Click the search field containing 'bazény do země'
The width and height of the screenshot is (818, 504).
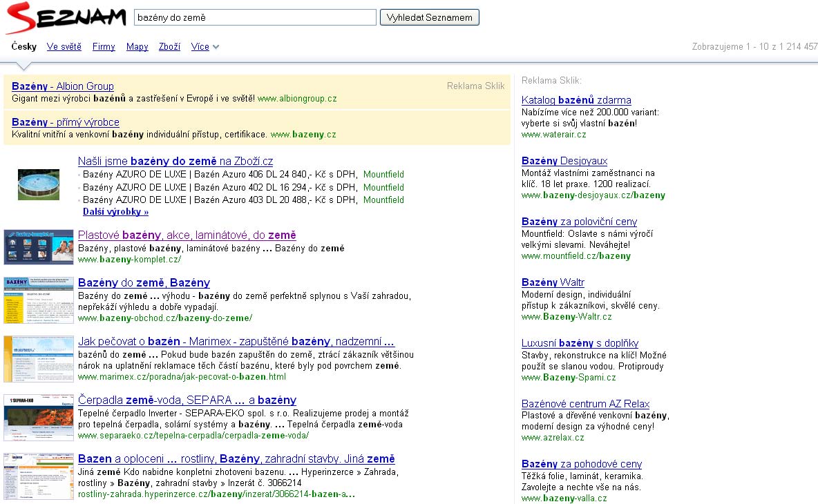click(x=255, y=17)
